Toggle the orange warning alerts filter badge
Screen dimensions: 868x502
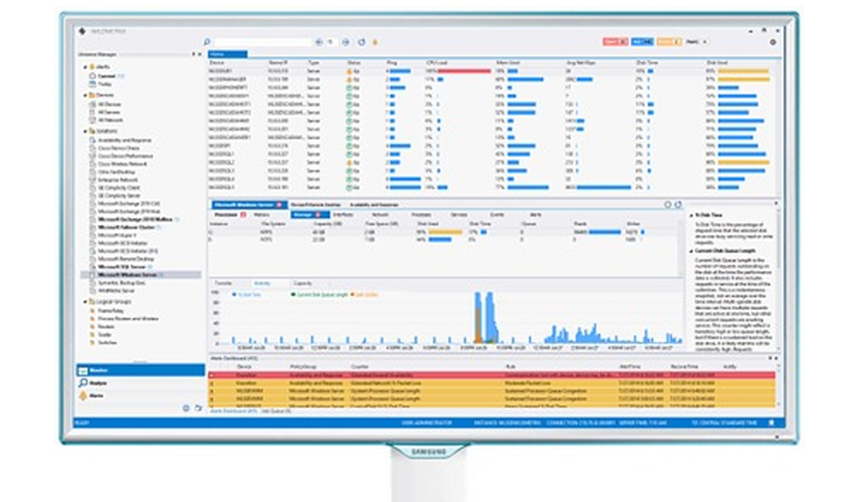668,42
